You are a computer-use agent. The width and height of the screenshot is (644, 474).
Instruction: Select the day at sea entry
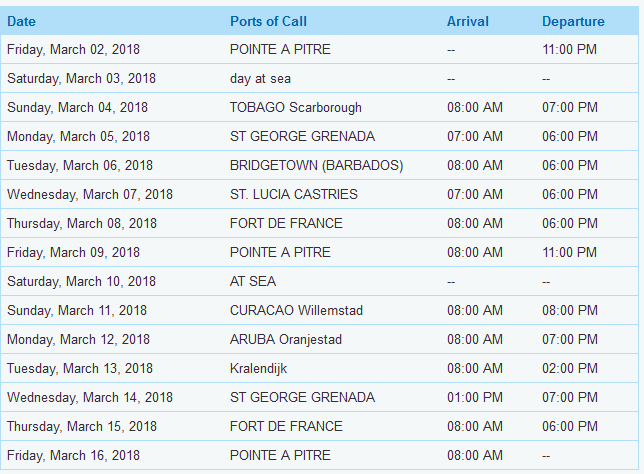point(260,78)
